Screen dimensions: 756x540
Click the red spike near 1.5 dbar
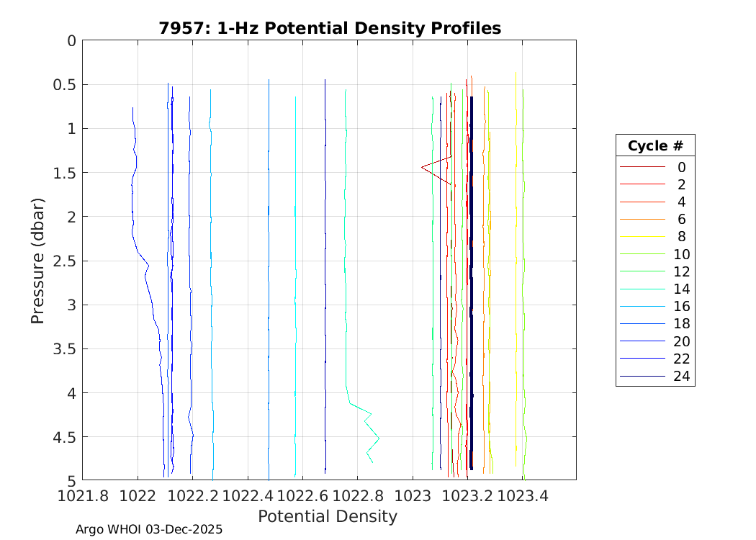tap(423, 166)
